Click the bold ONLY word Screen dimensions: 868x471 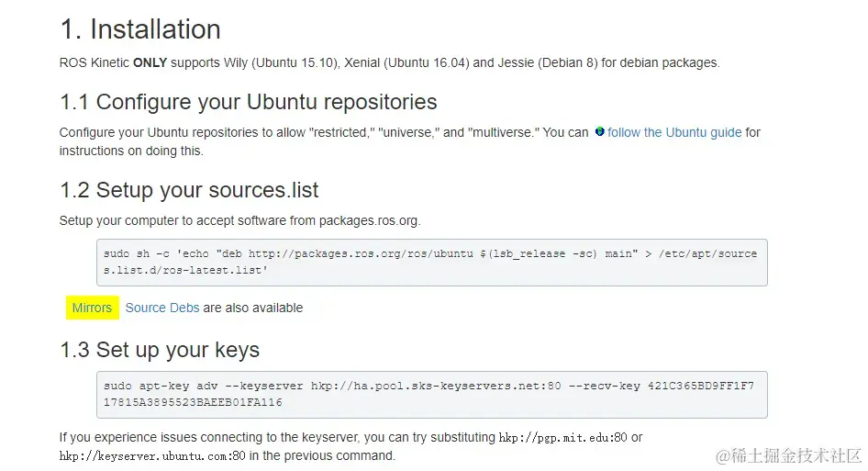pyautogui.click(x=150, y=63)
